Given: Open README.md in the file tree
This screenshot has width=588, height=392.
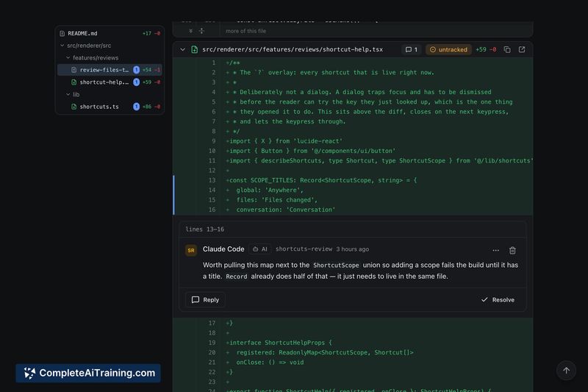Looking at the screenshot, I should point(110,33).
